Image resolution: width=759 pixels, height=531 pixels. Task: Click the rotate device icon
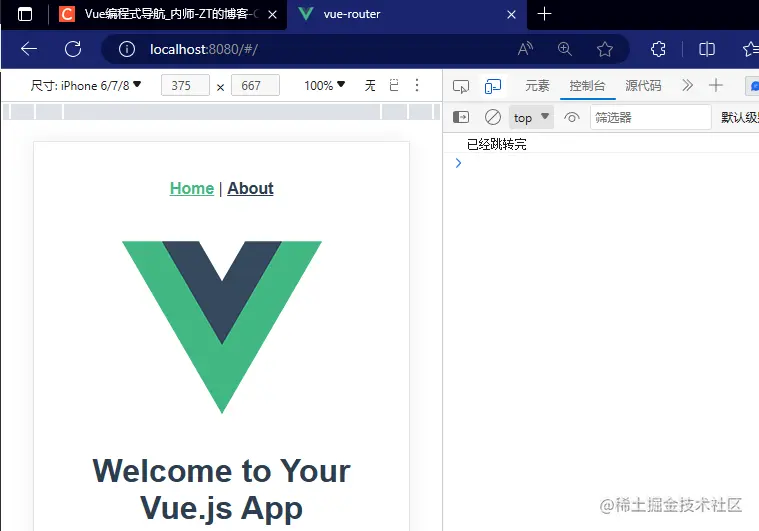tap(394, 86)
